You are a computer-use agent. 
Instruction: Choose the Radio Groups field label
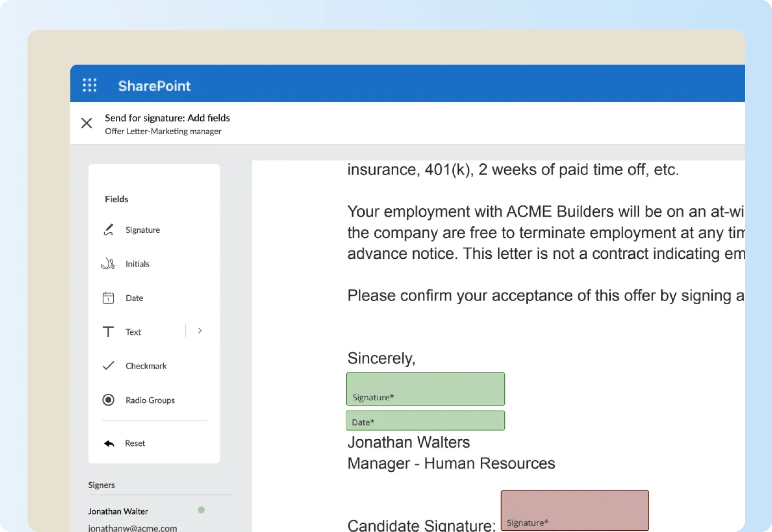point(150,400)
